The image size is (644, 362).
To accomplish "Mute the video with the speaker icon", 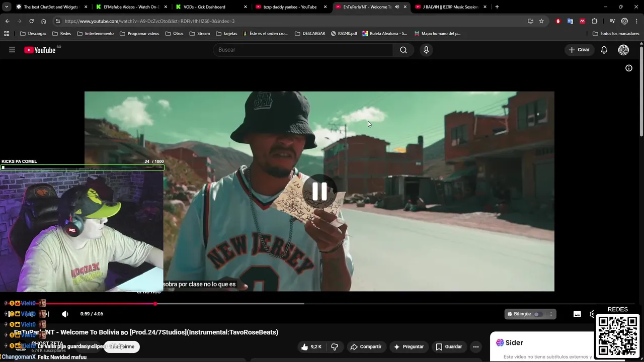I will (x=65, y=314).
